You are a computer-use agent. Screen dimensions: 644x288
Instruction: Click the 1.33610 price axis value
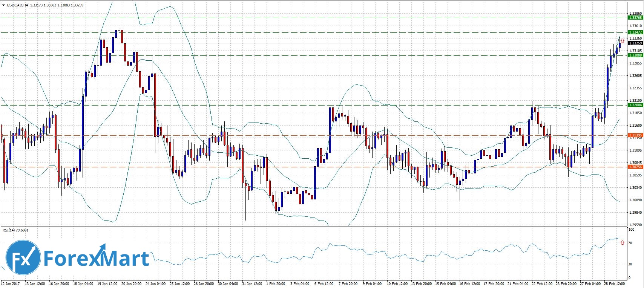[636, 26]
